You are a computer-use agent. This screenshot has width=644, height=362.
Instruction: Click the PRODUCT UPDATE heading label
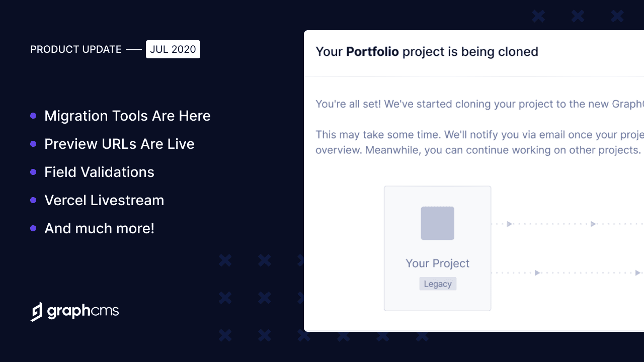pyautogui.click(x=76, y=49)
